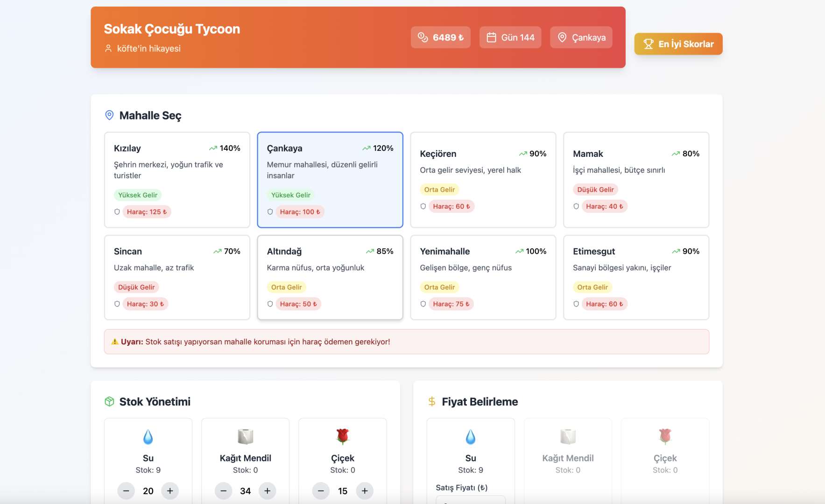Click the Su quantity value 20
Screen dimensions: 825x504
tap(148, 491)
